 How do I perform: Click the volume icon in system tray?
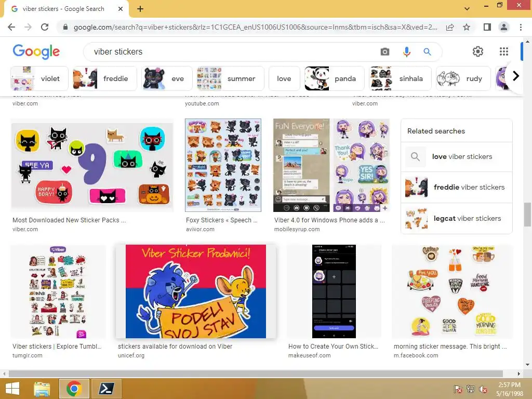(483, 389)
